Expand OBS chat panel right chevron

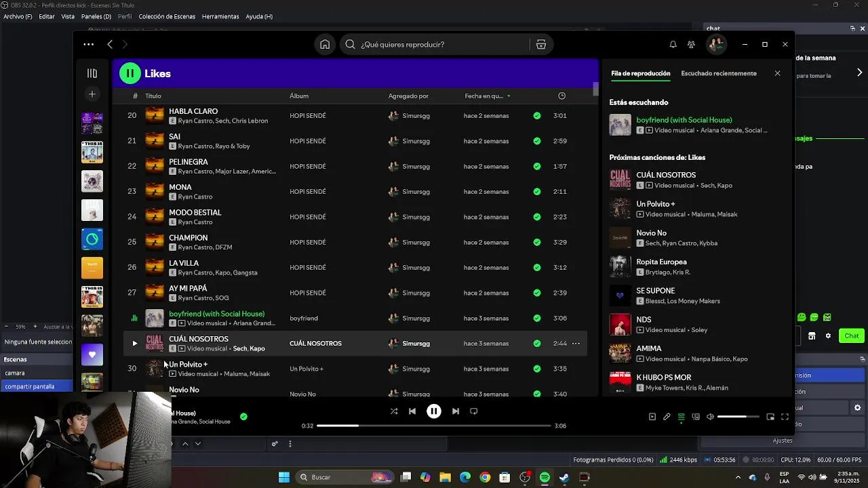859,73
